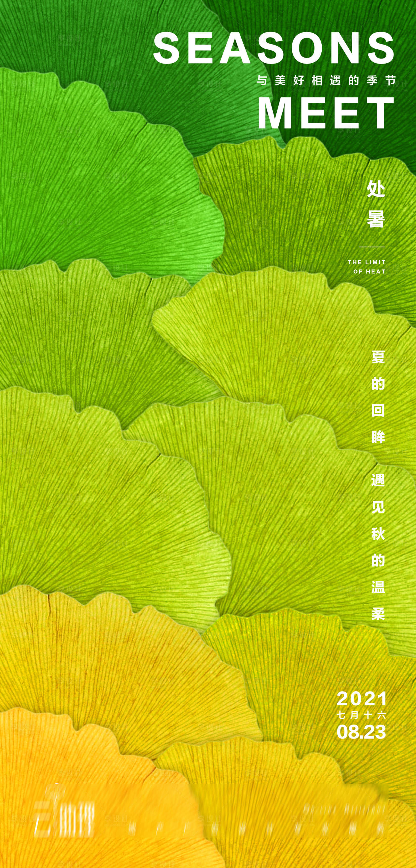This screenshot has height=868, width=416.
Task: Click the 秋 character in the vertical text
Action: [x=378, y=533]
